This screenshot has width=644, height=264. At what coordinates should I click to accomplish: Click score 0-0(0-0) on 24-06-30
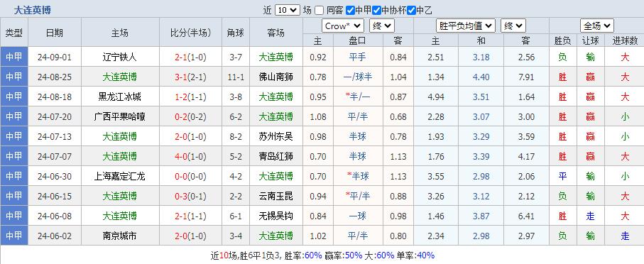190,176
